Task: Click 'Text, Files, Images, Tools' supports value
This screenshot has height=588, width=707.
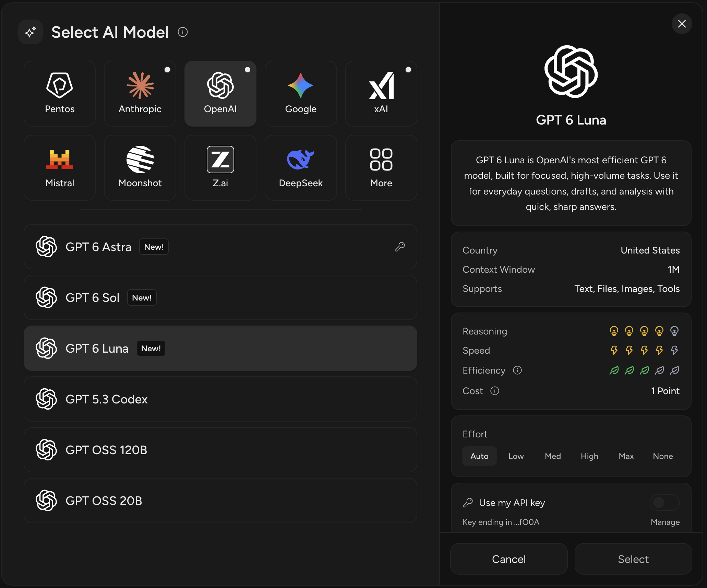Action: [627, 289]
